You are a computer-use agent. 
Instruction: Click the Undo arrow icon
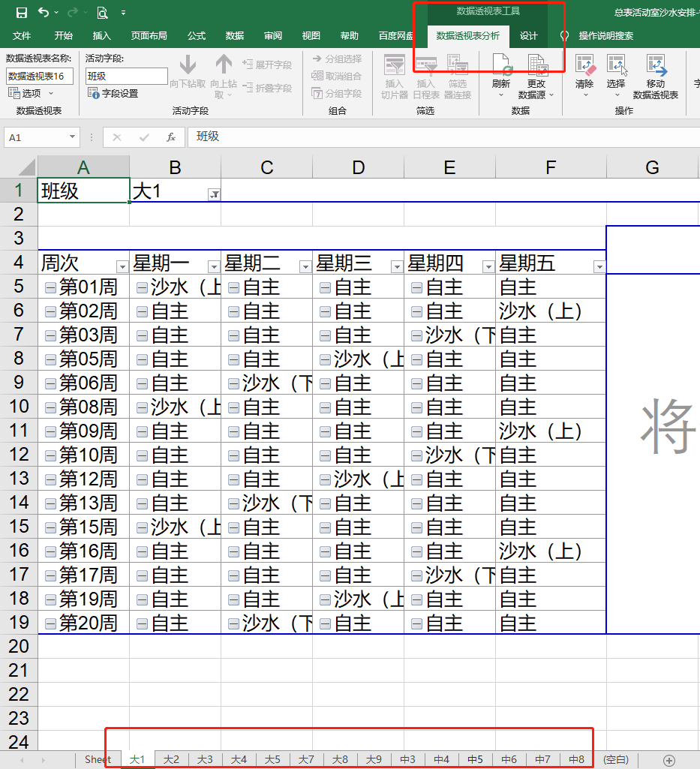(44, 12)
